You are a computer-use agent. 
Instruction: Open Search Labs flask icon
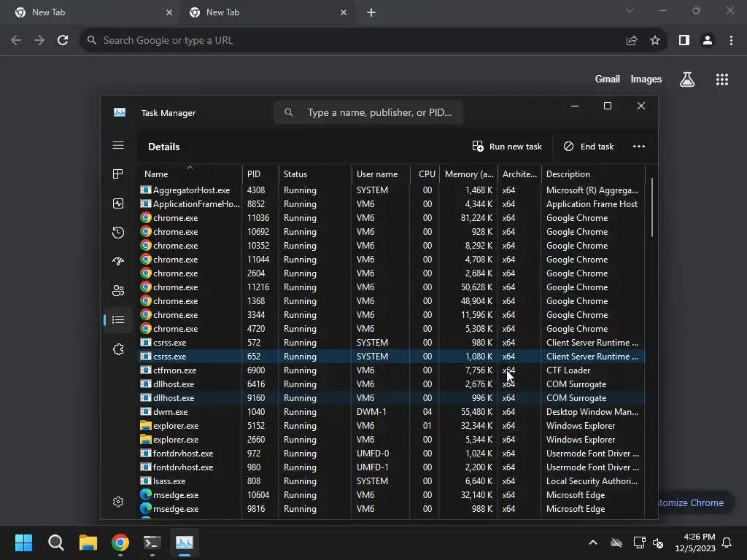tap(687, 79)
